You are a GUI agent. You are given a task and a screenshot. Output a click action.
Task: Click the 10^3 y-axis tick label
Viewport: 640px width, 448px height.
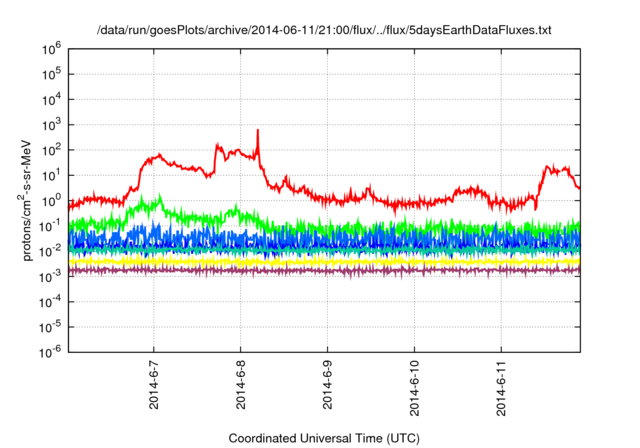click(52, 125)
